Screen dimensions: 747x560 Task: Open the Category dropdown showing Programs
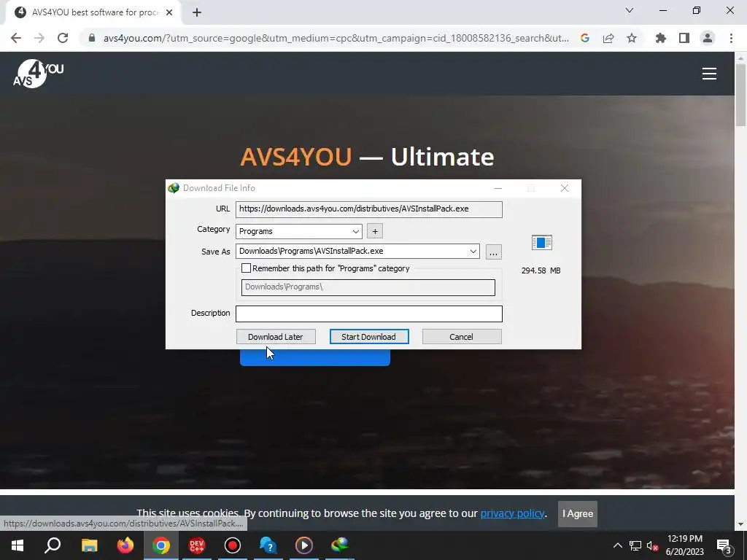point(298,231)
